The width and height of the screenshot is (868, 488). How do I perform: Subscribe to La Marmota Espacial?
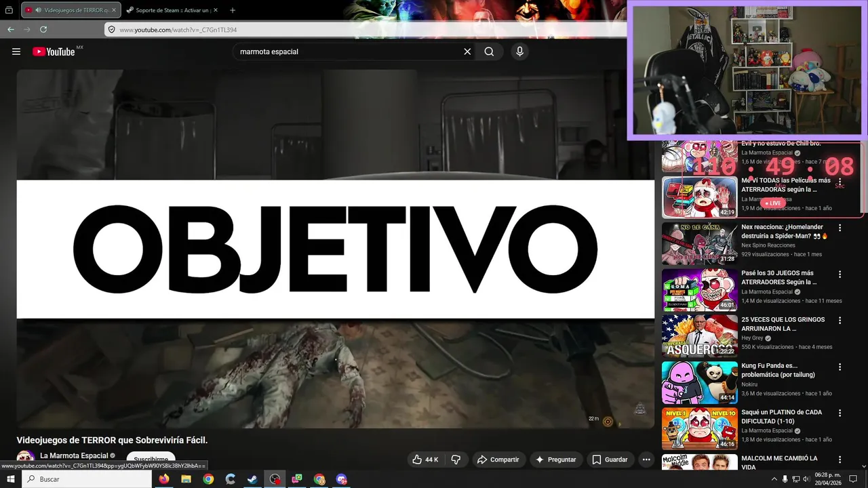tap(151, 459)
